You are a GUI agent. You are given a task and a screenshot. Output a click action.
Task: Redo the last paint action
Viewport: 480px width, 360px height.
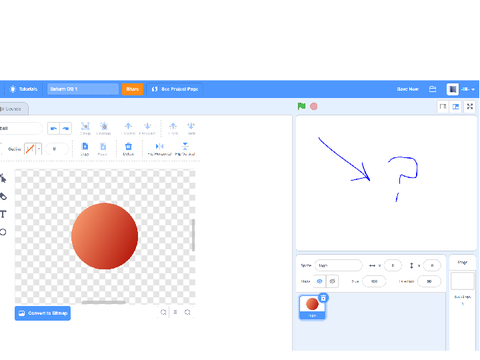coord(66,128)
